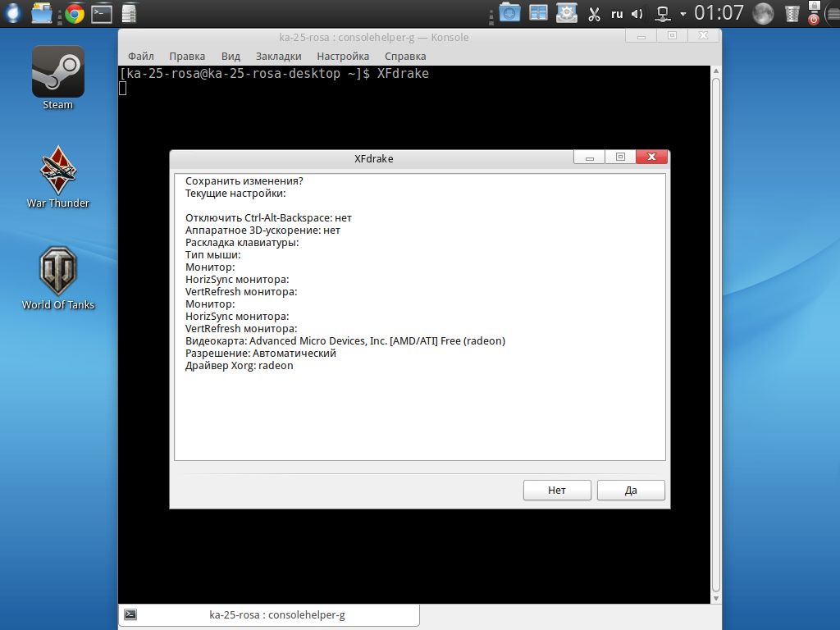The width and height of the screenshot is (840, 630).
Task: Select the ka-25-rosa : consolehelper-g Konsole tab
Action: coord(269,615)
